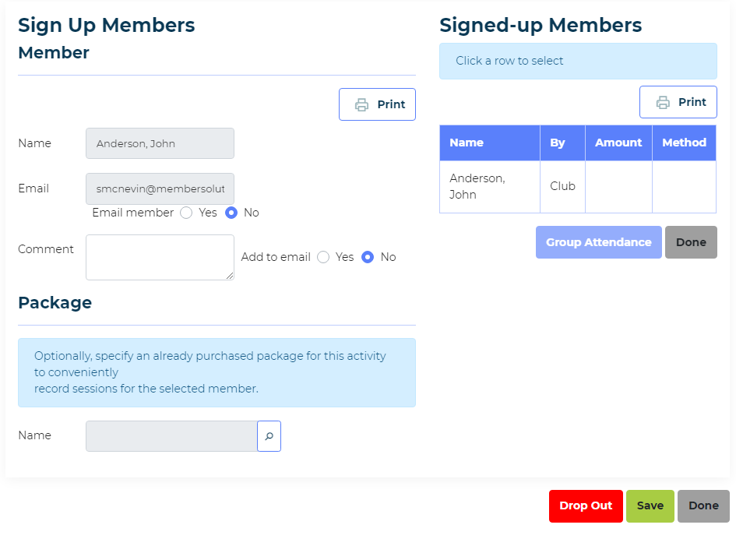This screenshot has width=736, height=560.
Task: Click the printer icon above signed-up table
Action: click(663, 102)
